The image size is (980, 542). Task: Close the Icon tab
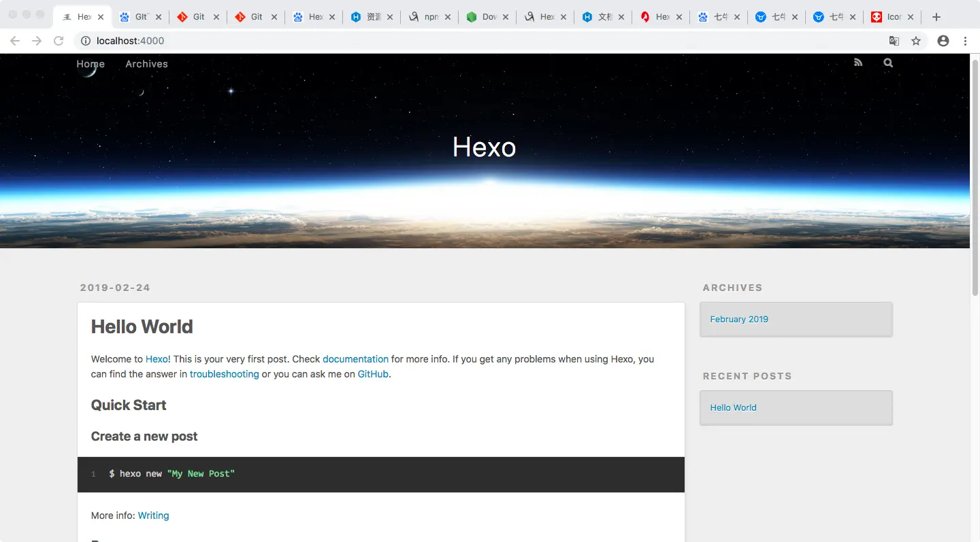[911, 17]
